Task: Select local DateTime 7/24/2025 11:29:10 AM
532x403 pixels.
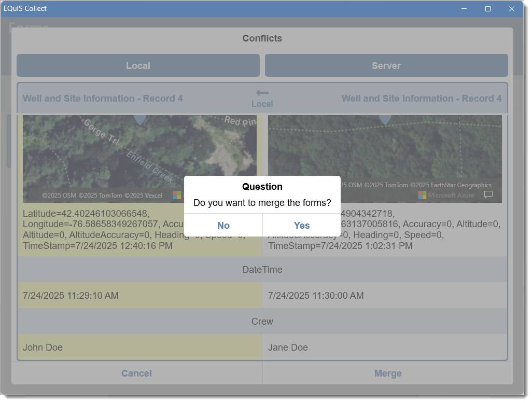Action: coord(140,295)
